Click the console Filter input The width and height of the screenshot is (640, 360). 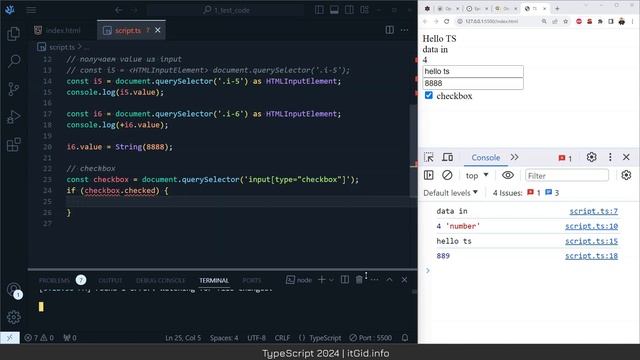click(567, 176)
